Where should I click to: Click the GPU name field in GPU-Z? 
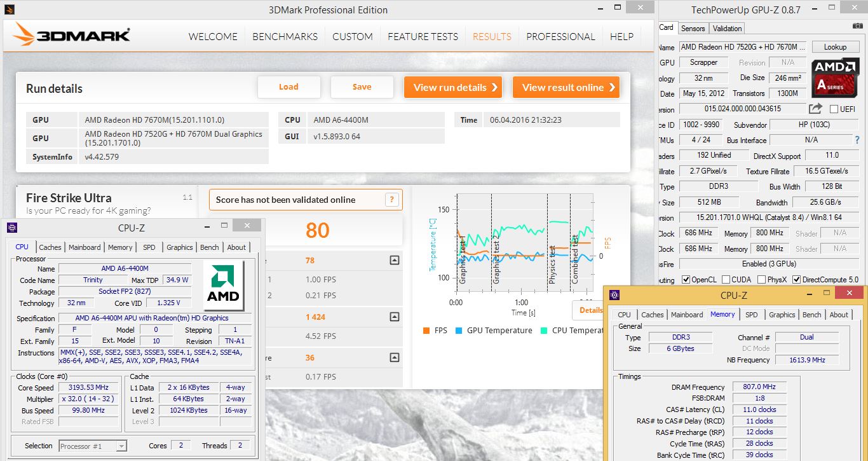743,47
